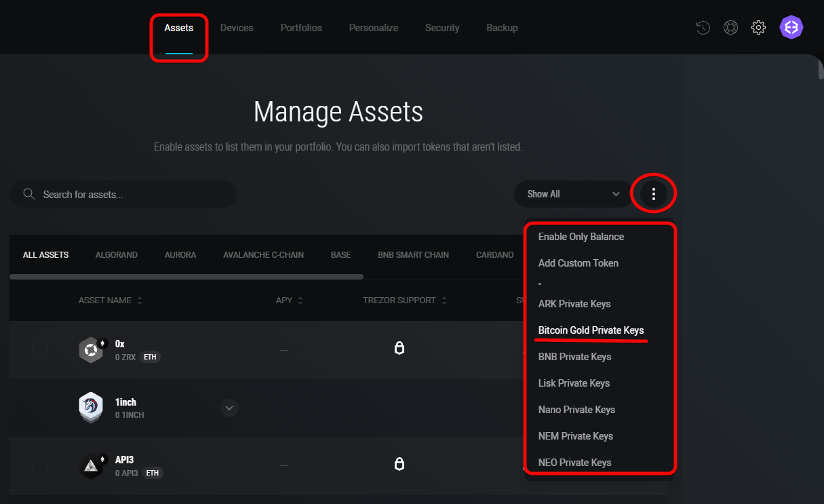Click the horizontal scrollbar under network tabs

click(x=187, y=277)
